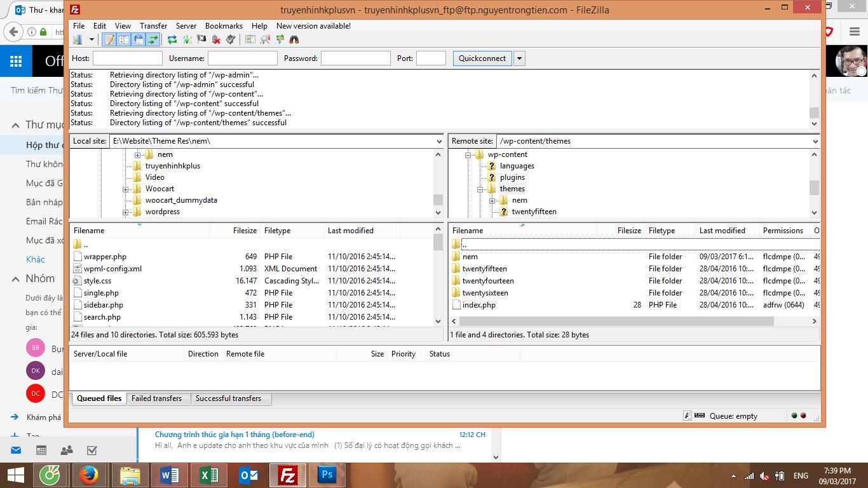The width and height of the screenshot is (868, 488).
Task: Select twentyfourteen remote folder row
Action: 635,281
